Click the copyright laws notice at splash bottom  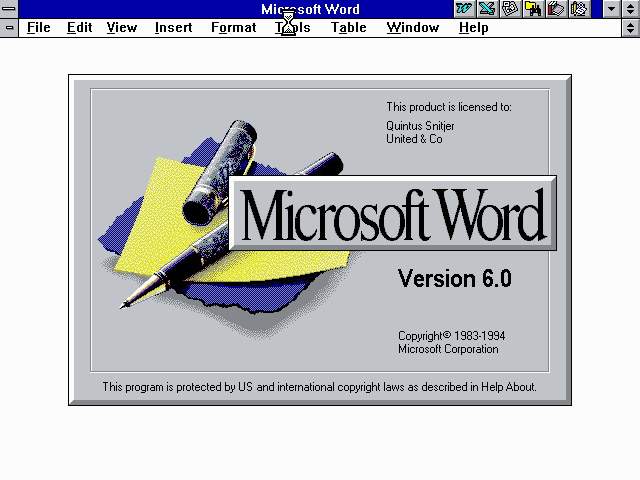(x=319, y=387)
